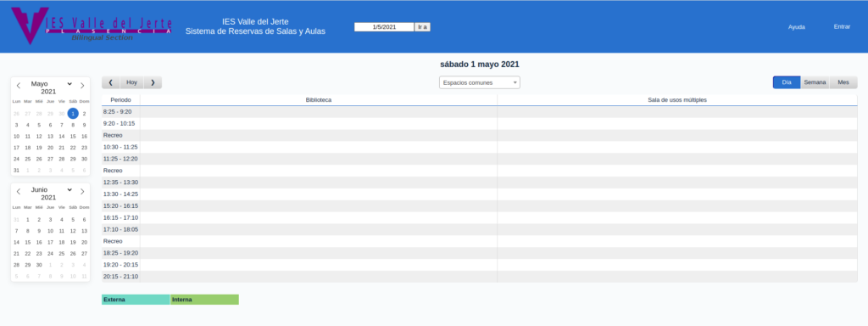Go to next month in Junio calendar

pos(82,191)
